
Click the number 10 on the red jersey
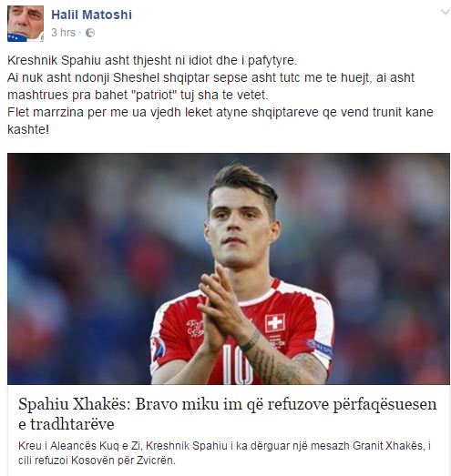[238, 364]
